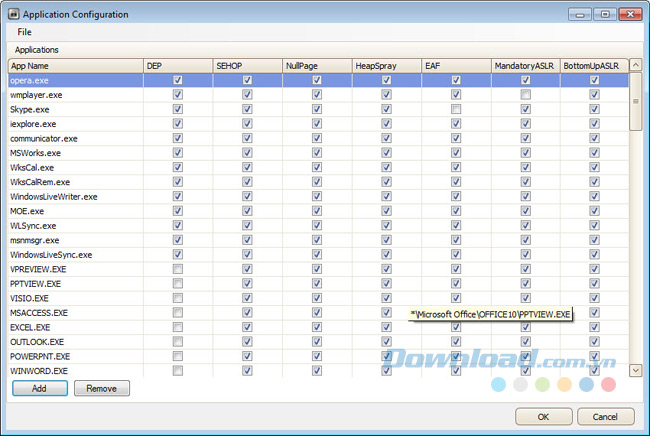
Task: Select the MOE.exe row
Action: click(318, 211)
